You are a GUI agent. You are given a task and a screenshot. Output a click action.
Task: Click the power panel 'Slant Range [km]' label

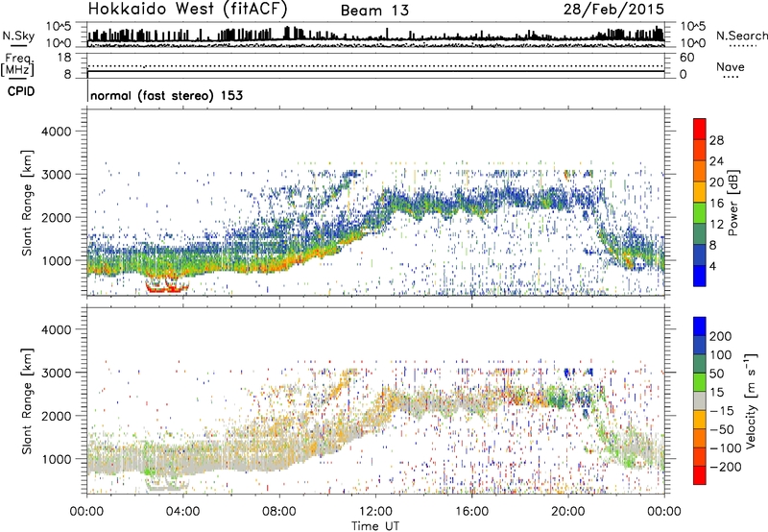(x=27, y=203)
